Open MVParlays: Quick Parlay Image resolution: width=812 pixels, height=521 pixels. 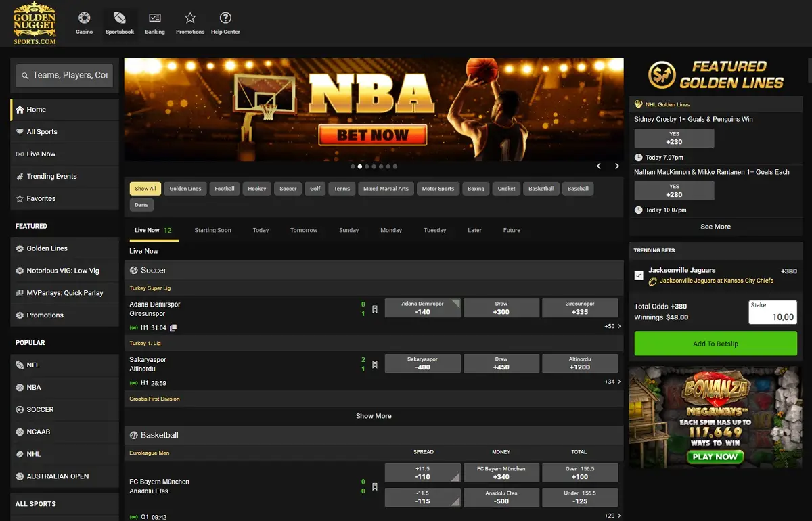[x=65, y=293]
